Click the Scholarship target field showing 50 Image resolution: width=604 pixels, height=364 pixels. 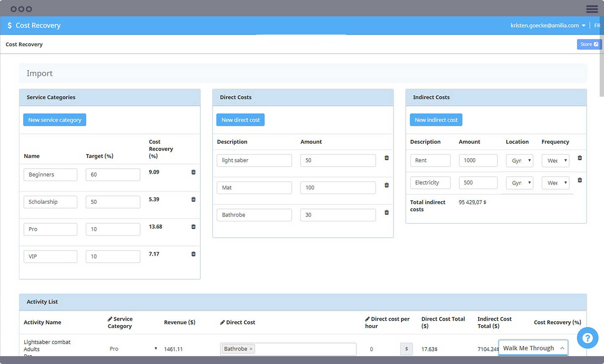coord(113,202)
